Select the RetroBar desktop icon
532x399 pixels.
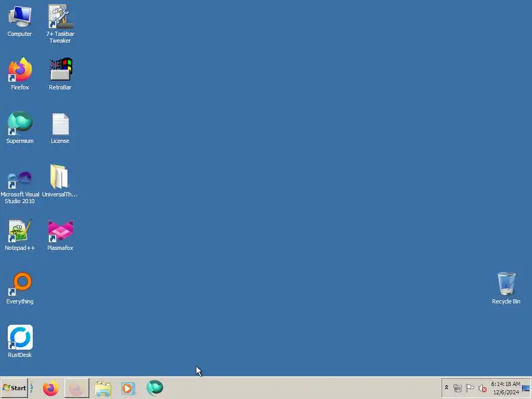pyautogui.click(x=60, y=74)
